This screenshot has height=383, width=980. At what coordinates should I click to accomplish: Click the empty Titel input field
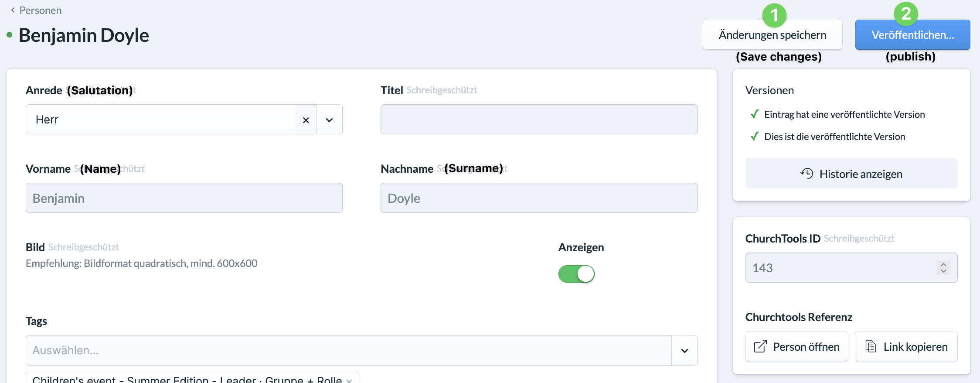pyautogui.click(x=539, y=119)
